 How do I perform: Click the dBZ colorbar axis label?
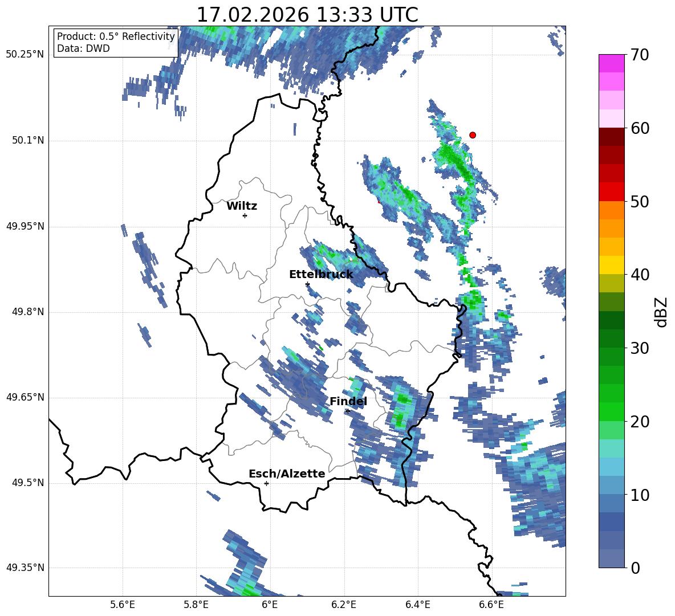pos(661,312)
